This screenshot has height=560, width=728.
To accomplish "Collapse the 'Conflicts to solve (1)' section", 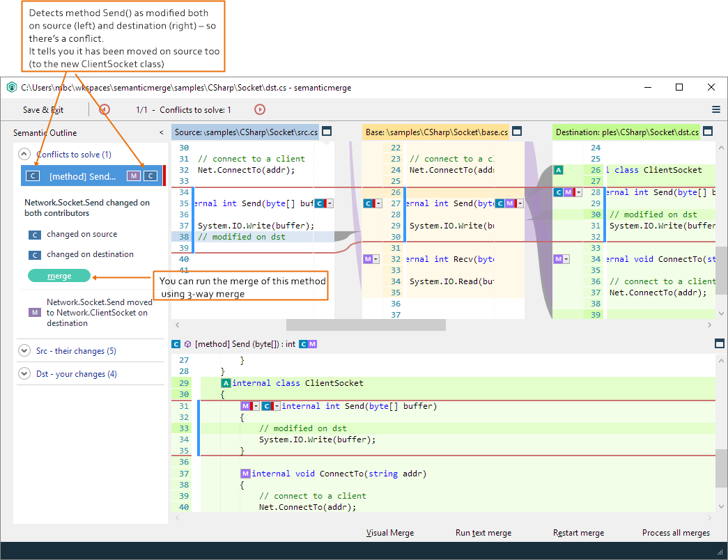I will pyautogui.click(x=24, y=154).
